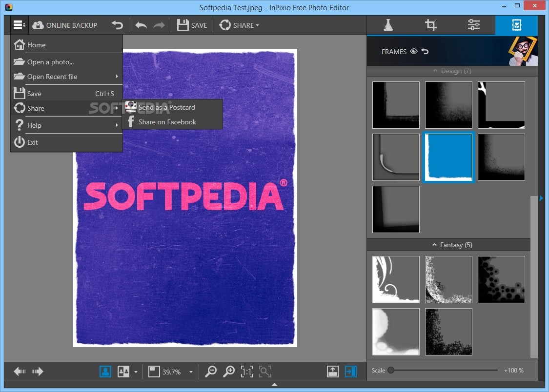Expand the Help submenu
Screen dimensions: 549x392
tap(66, 125)
